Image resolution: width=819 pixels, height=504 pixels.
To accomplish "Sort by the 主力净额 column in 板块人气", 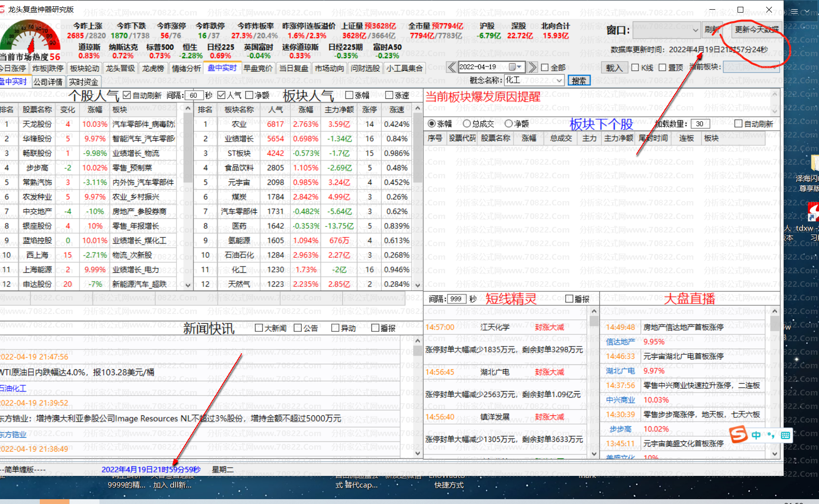I will click(x=339, y=110).
